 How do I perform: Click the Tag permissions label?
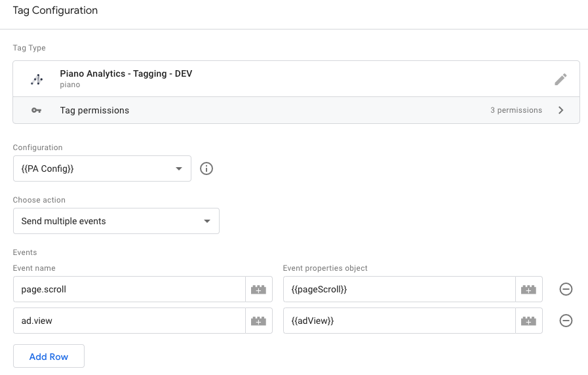click(x=94, y=110)
